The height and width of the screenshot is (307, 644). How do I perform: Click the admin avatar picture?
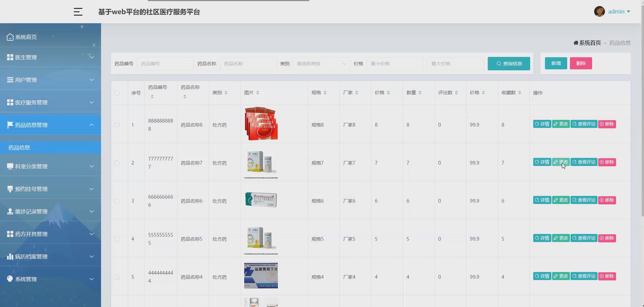(x=599, y=11)
